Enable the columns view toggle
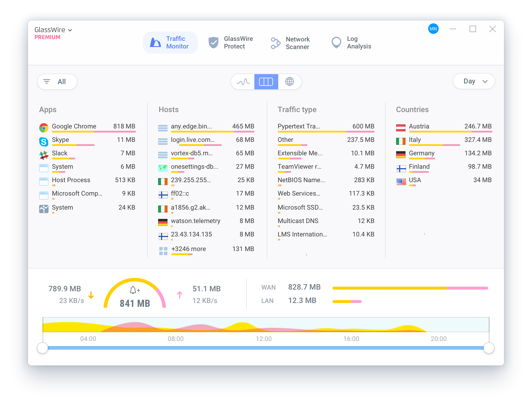Screen dimensions: 532x404 (x=266, y=82)
